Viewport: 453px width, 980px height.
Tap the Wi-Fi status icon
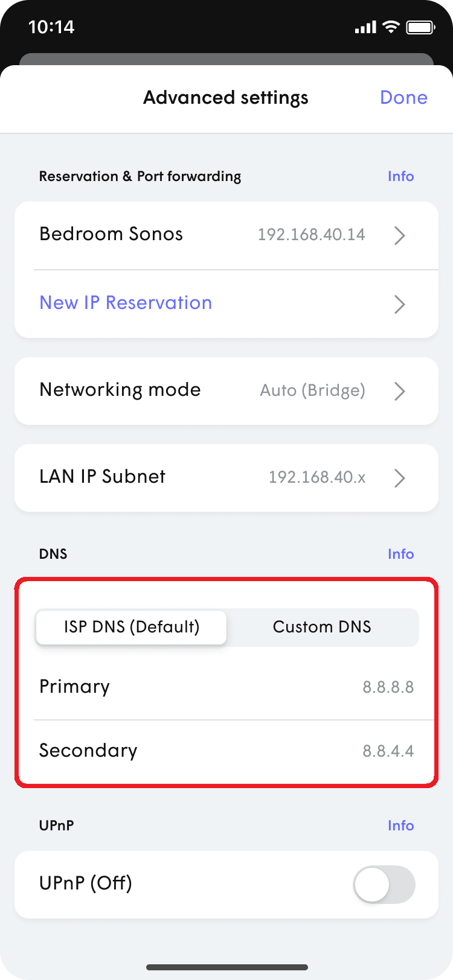390,27
